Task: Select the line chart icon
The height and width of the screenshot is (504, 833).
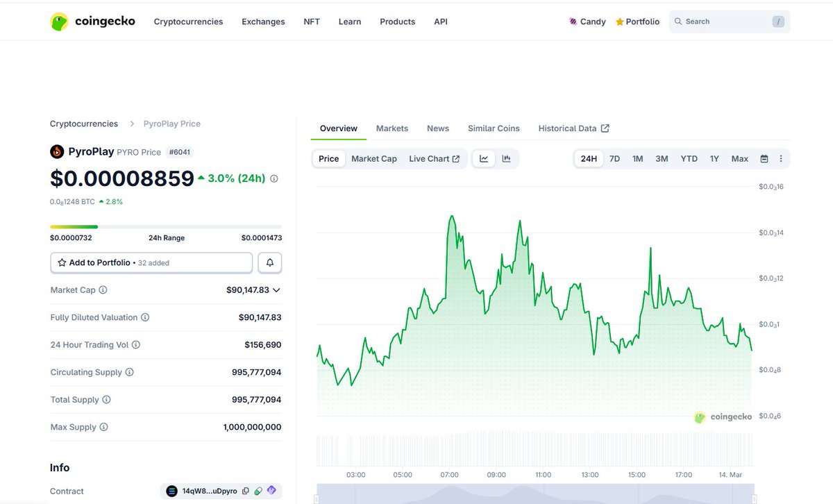Action: (x=483, y=158)
